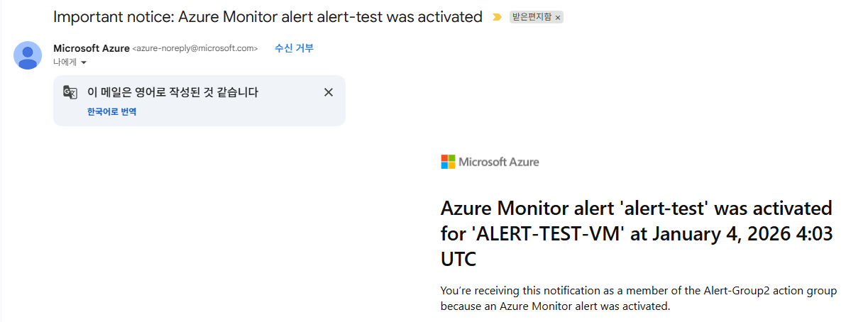Click the Microsoft Azure logo wordmark

click(499, 162)
